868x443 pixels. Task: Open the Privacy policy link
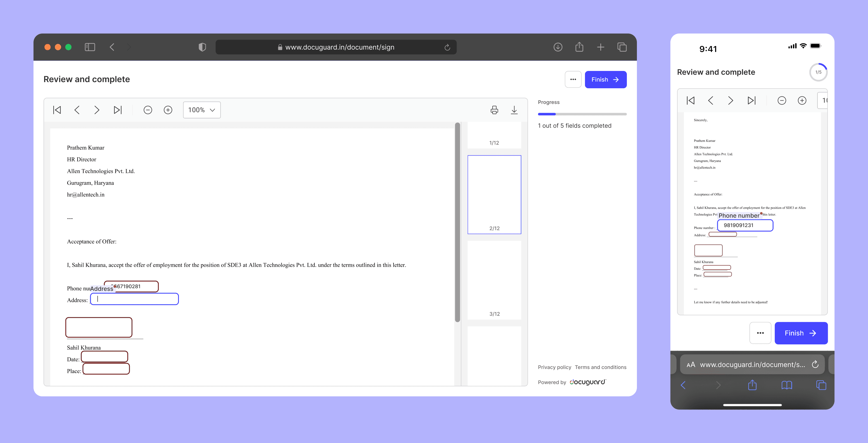pos(554,367)
